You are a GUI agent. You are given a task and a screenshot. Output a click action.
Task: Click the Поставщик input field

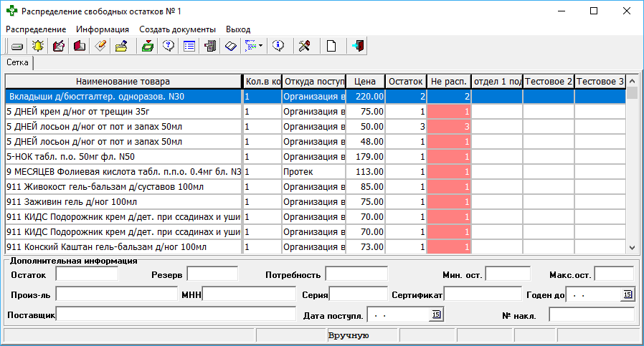coord(176,314)
